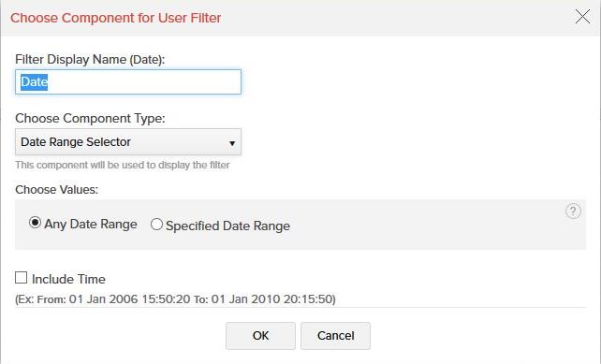601x364 pixels.
Task: Click the highlighted Date text in the field
Action: click(34, 82)
